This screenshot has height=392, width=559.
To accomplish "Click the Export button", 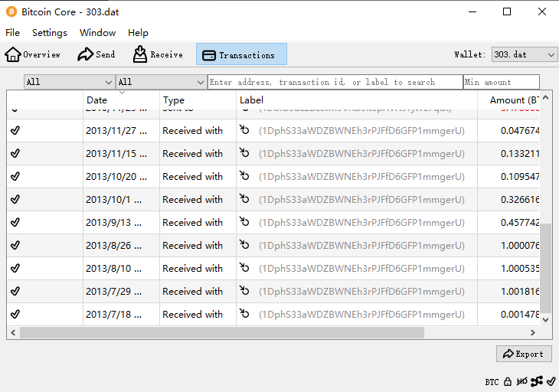I will click(x=524, y=354).
